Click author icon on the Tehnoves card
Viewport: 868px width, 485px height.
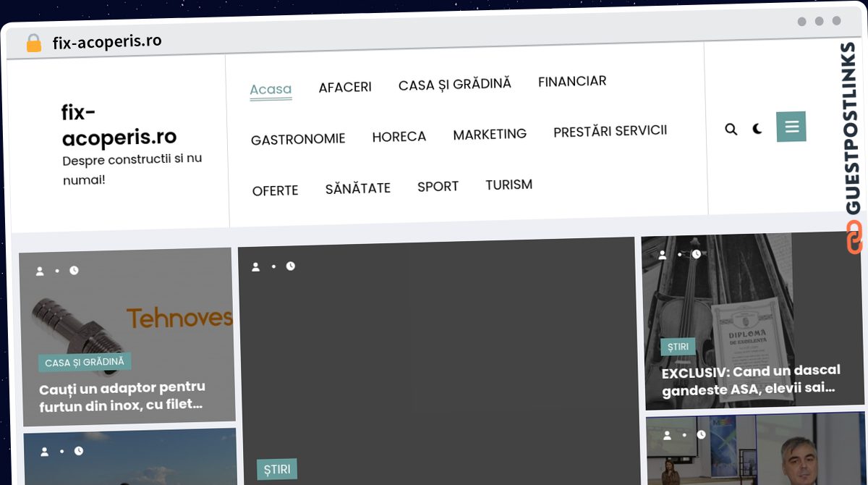tap(40, 271)
